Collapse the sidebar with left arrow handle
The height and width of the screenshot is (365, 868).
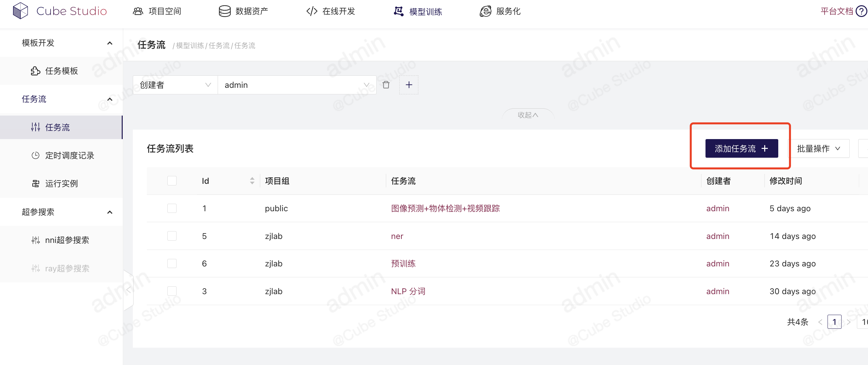tap(128, 290)
